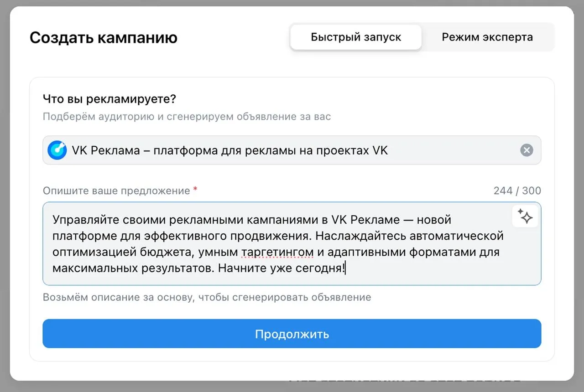
Task: Click the word оптимизацией in description
Action: click(85, 252)
